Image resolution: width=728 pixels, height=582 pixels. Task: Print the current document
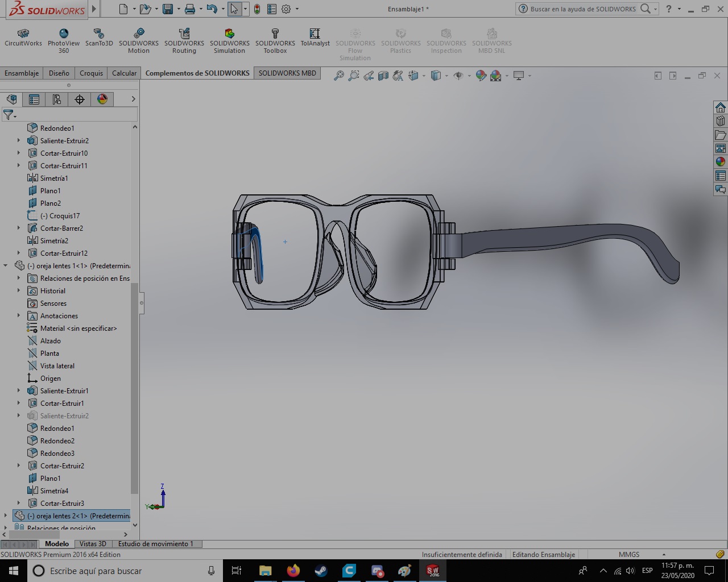(x=190, y=9)
